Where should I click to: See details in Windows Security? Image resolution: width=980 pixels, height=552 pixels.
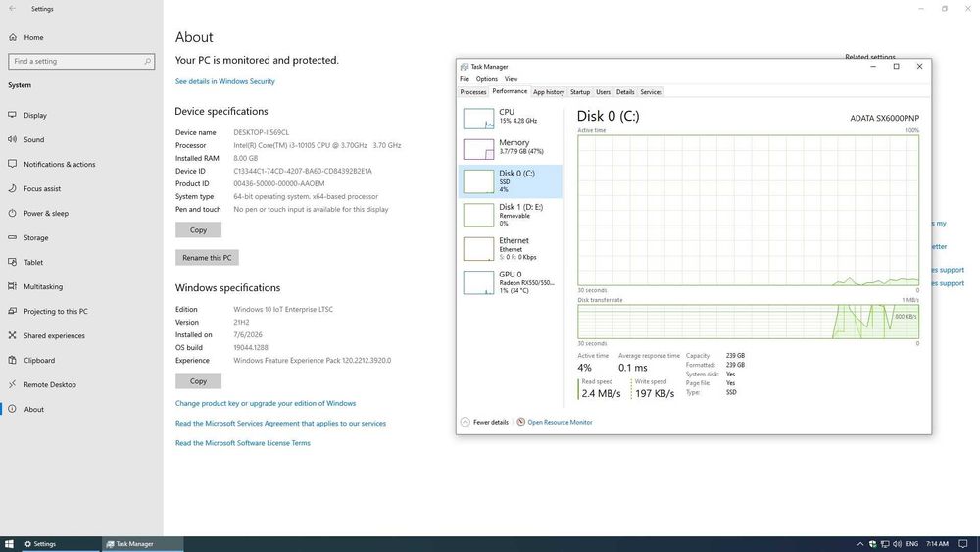[225, 81]
